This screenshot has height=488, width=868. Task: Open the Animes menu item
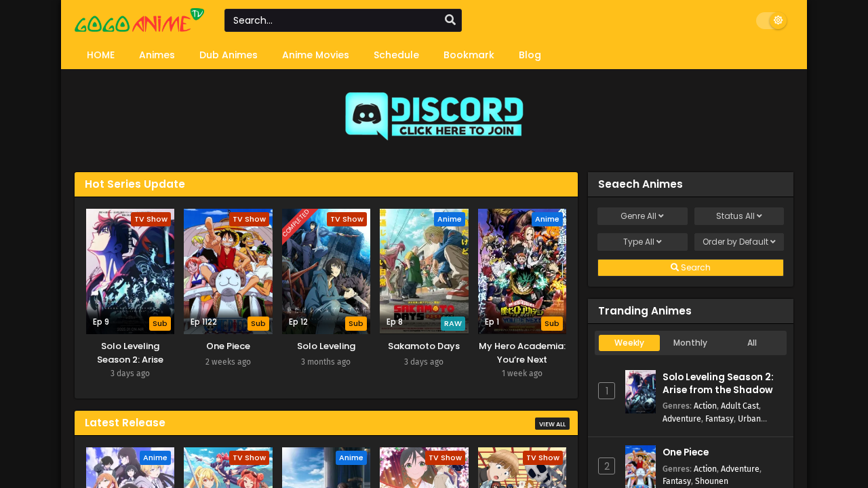pyautogui.click(x=157, y=55)
